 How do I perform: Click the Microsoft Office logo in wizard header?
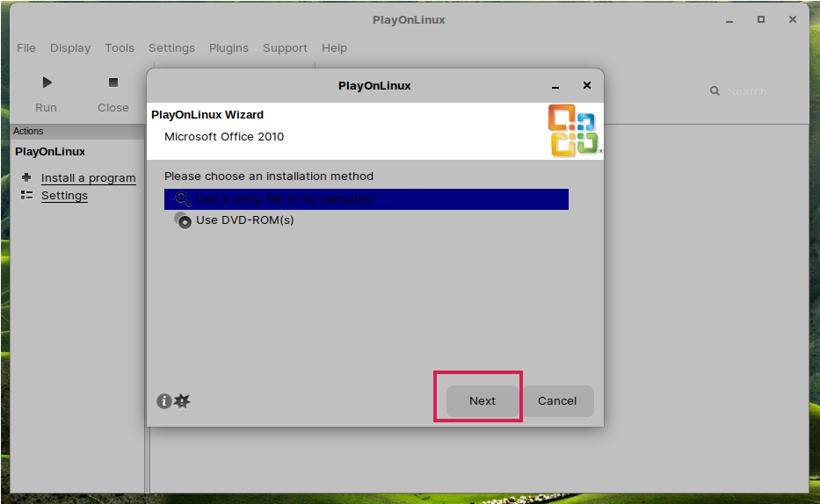[x=574, y=131]
